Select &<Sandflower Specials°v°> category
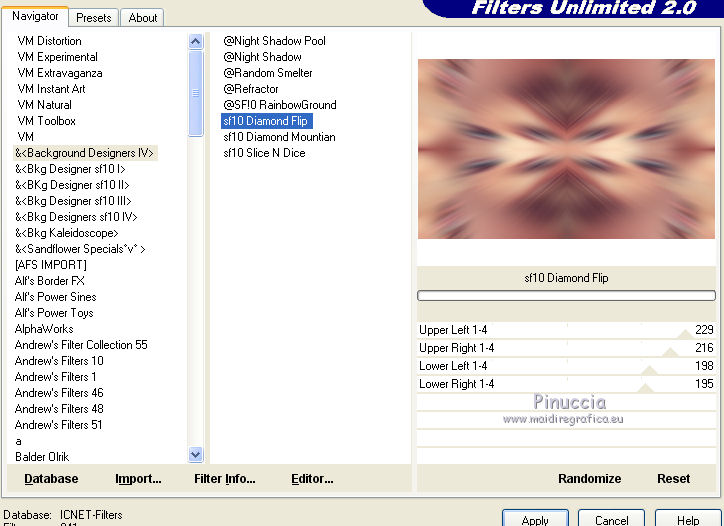 80,249
